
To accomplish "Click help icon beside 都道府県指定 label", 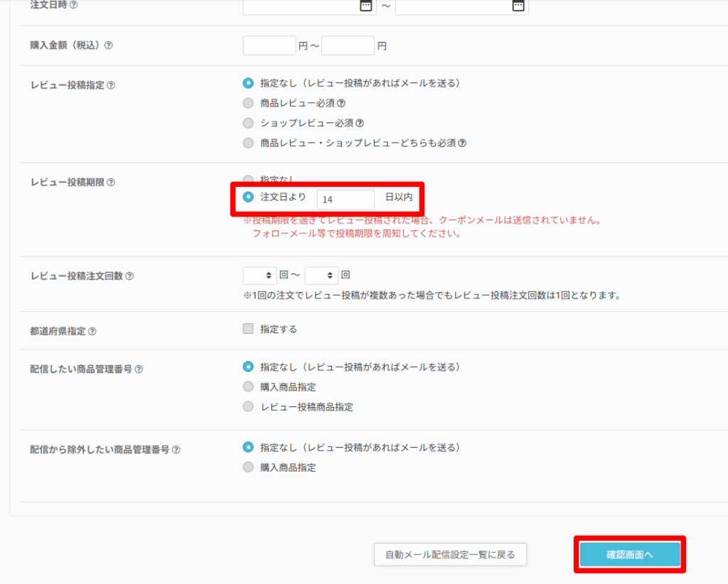I will point(92,331).
